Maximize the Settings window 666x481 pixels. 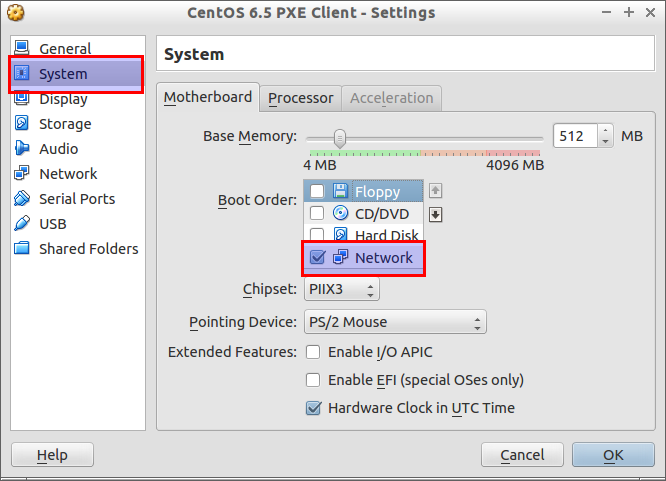click(629, 12)
